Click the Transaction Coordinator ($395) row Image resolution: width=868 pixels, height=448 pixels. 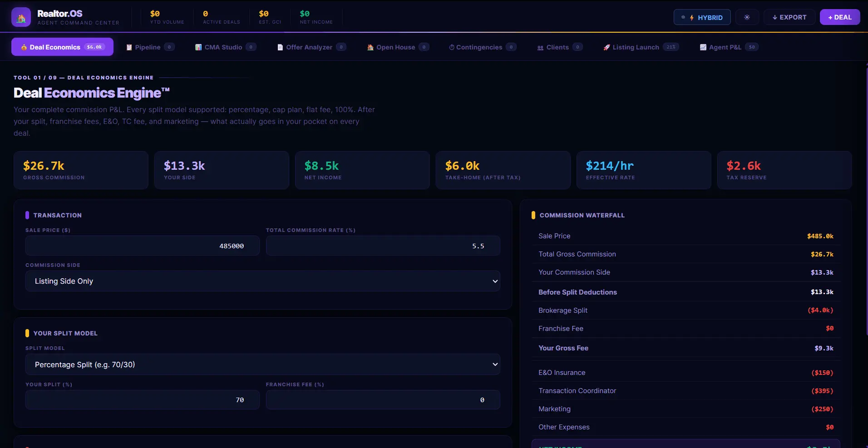pos(686,391)
